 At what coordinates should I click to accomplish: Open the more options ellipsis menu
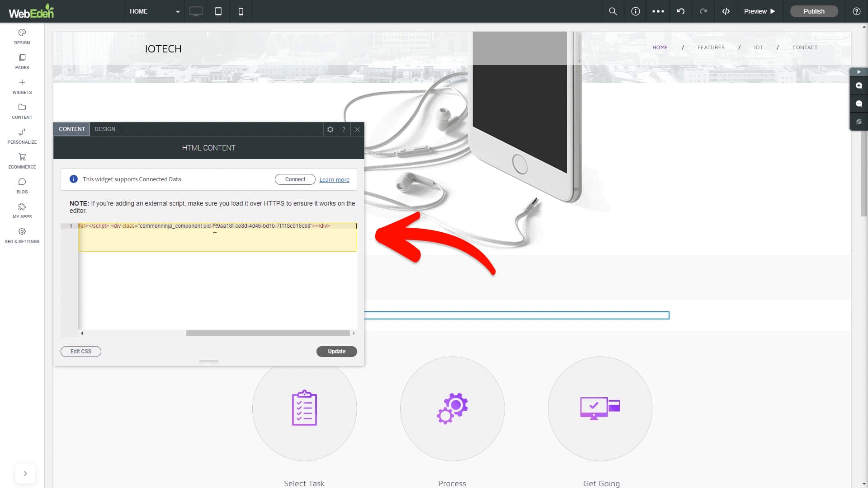pos(658,11)
